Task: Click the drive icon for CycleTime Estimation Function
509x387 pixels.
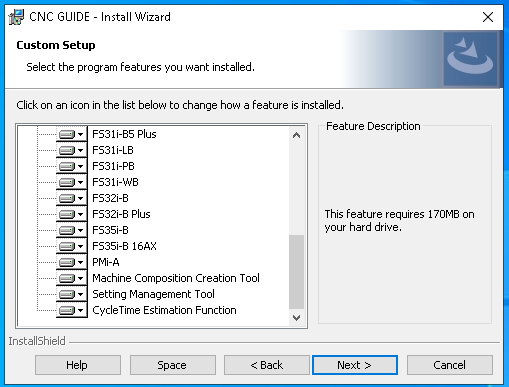Action: coord(71,310)
